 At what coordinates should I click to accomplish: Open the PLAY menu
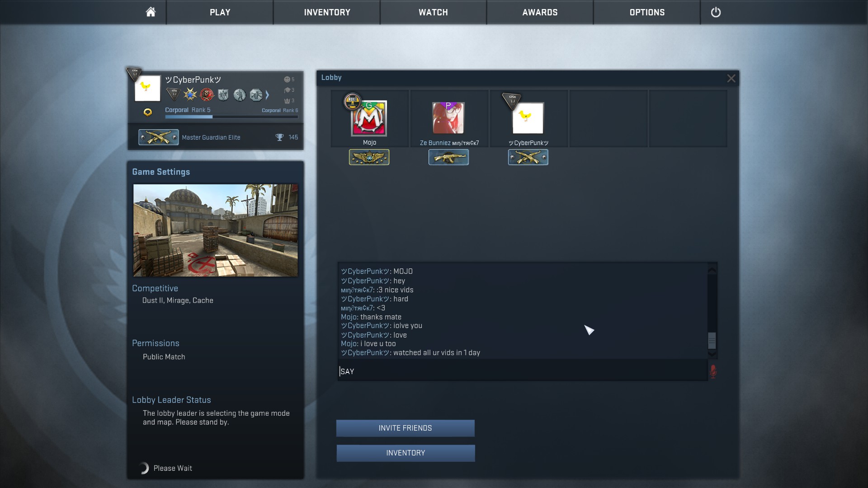[220, 12]
